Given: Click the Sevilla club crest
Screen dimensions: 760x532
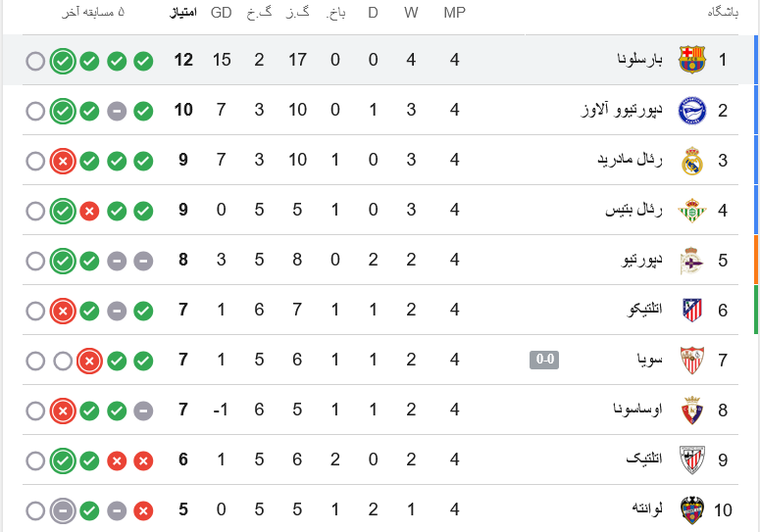Looking at the screenshot, I should pyautogui.click(x=691, y=361).
